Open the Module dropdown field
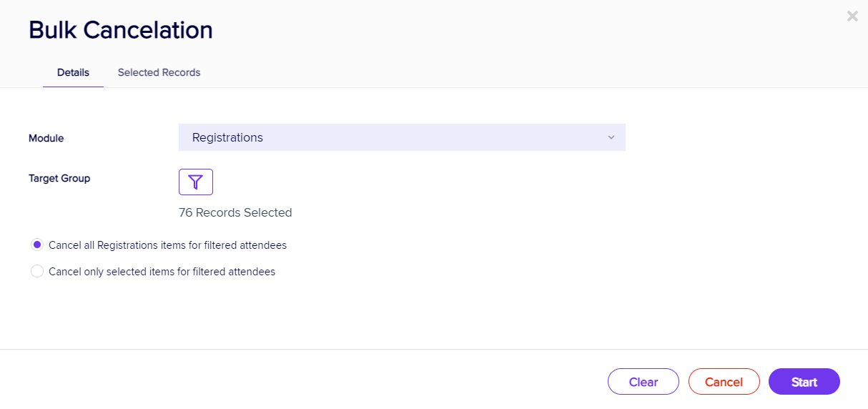 pos(401,137)
